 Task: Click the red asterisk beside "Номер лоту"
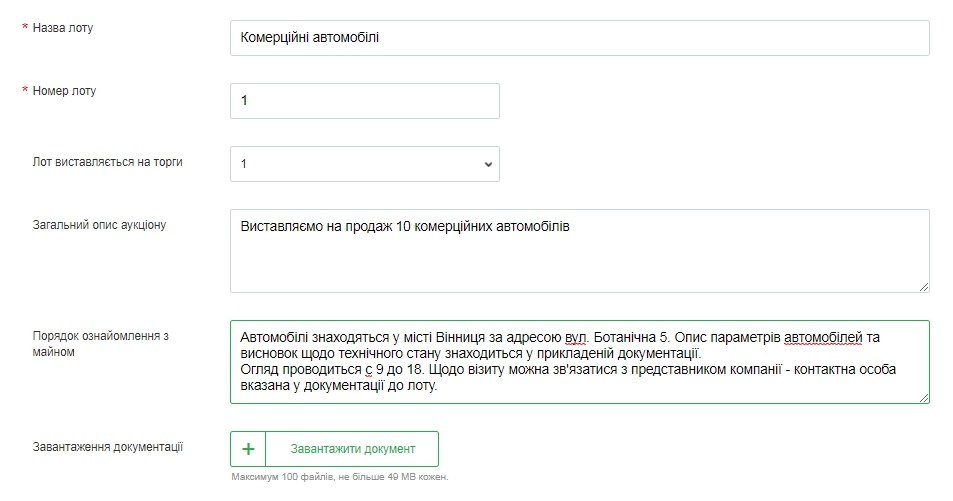[25, 92]
